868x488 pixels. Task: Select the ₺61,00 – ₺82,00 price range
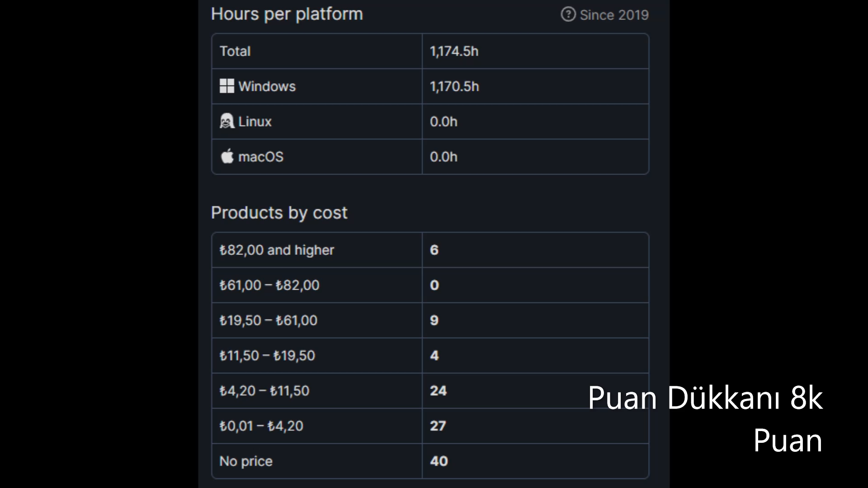point(269,285)
